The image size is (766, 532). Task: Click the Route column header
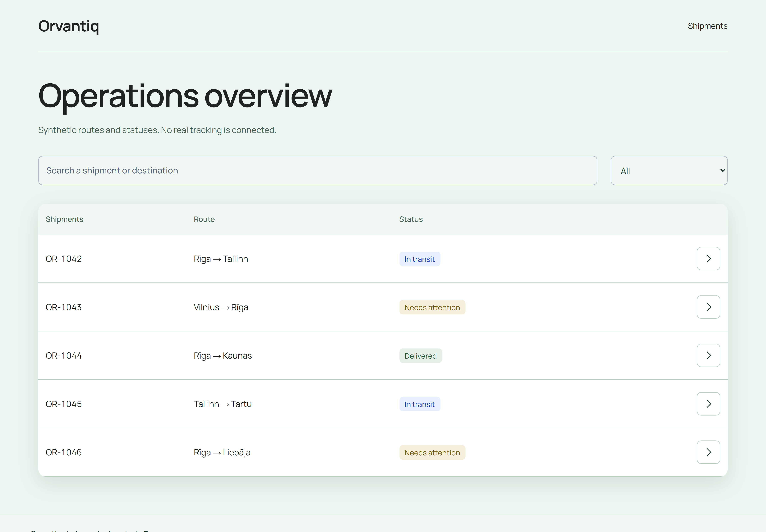pyautogui.click(x=204, y=219)
